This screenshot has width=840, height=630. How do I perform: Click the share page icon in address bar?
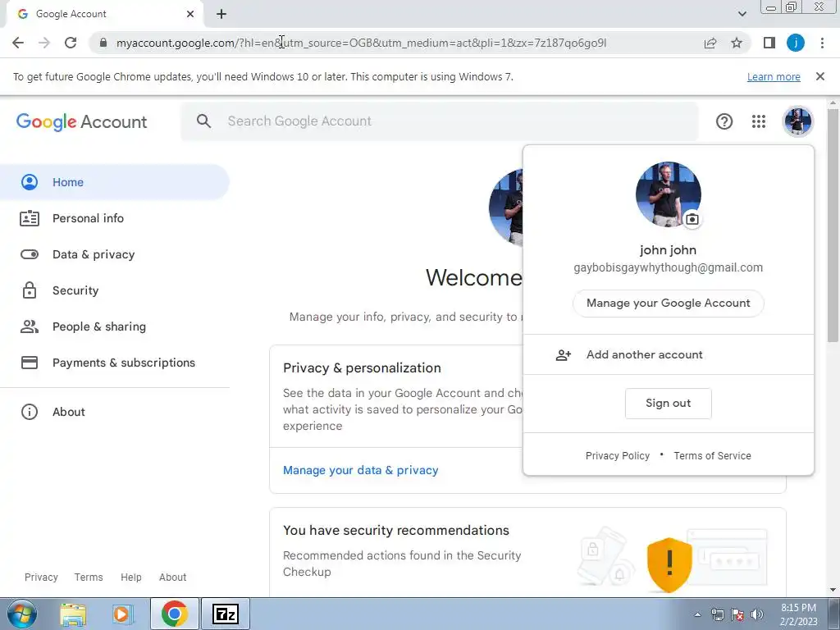(710, 43)
